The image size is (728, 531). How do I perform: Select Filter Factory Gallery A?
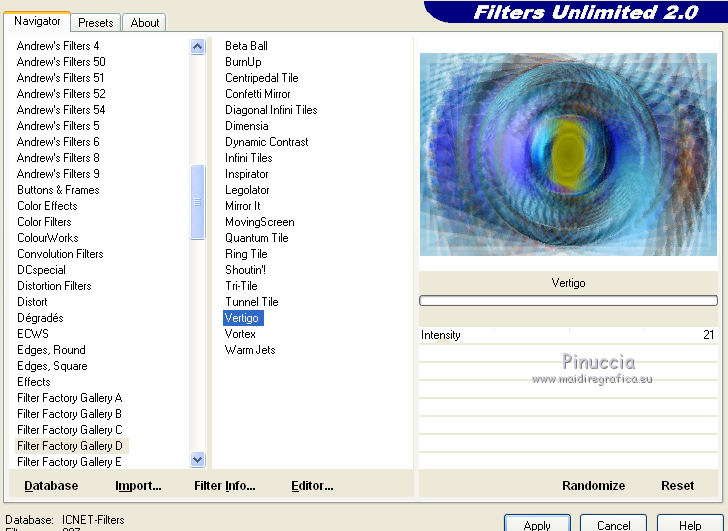tap(70, 398)
